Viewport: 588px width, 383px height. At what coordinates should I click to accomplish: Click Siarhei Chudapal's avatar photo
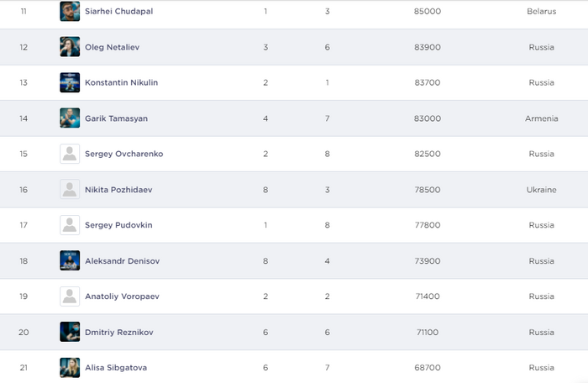70,12
